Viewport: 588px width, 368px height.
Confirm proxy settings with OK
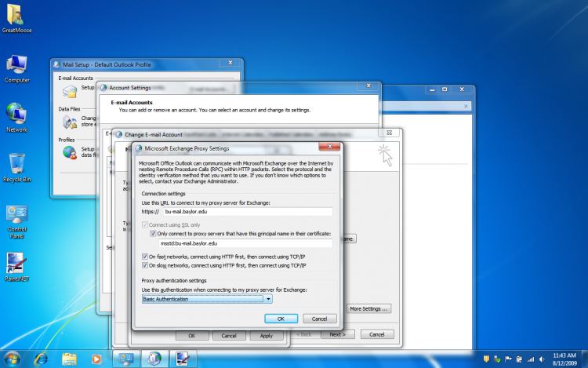281,319
